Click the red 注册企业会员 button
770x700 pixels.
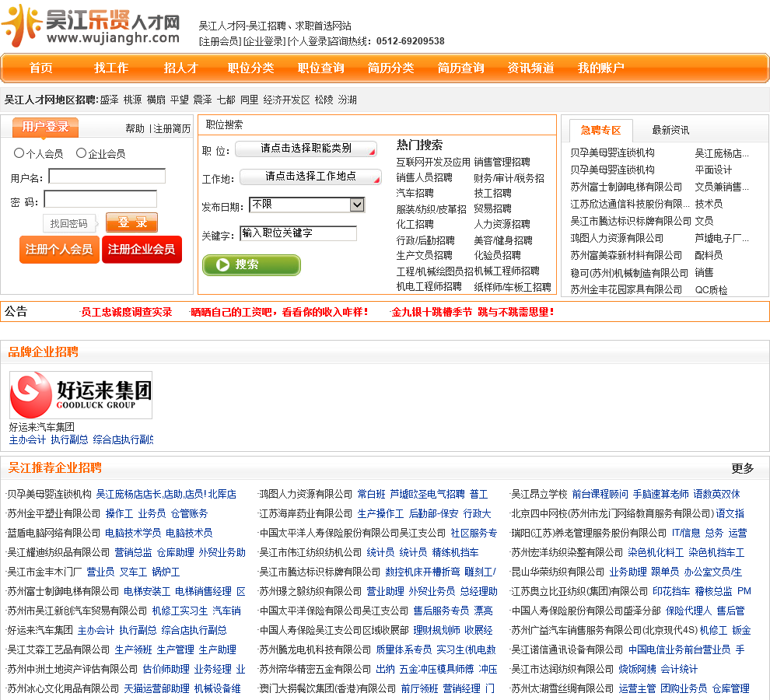click(x=142, y=250)
